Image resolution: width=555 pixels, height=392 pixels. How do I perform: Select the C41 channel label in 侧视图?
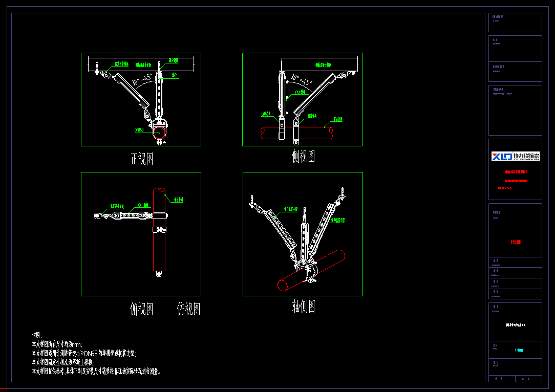[301, 92]
